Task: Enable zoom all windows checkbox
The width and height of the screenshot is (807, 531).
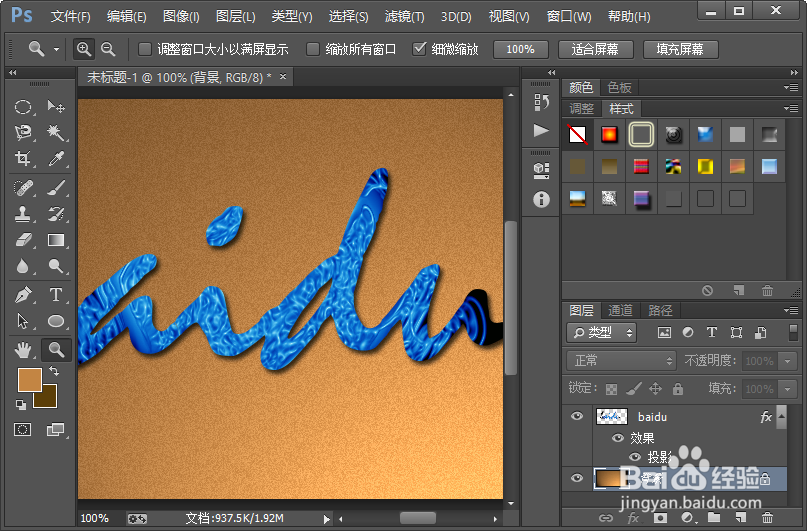Action: (x=312, y=49)
